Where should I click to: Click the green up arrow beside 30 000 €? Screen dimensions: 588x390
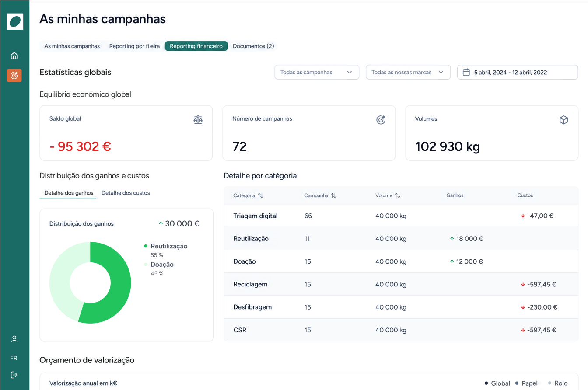tap(161, 223)
